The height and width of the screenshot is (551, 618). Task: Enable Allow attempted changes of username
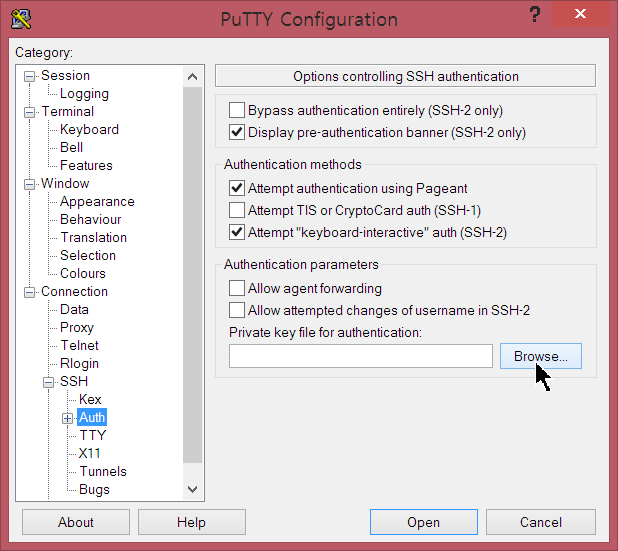coord(237,311)
